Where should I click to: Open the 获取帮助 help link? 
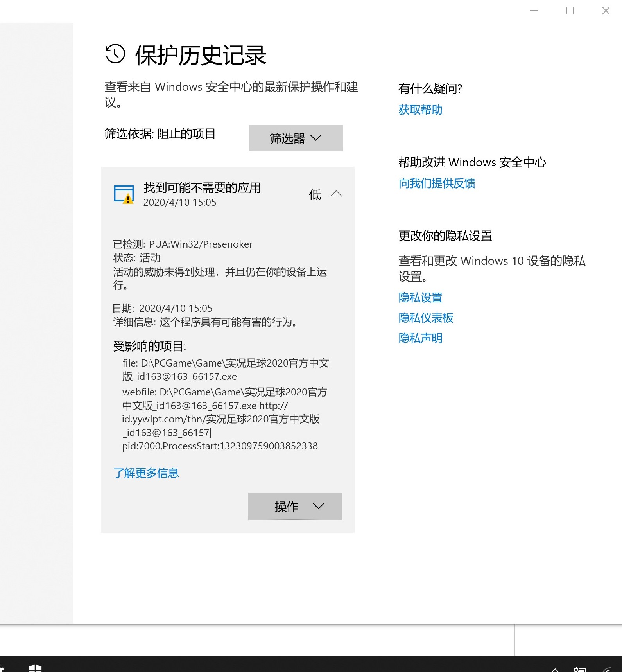420,110
